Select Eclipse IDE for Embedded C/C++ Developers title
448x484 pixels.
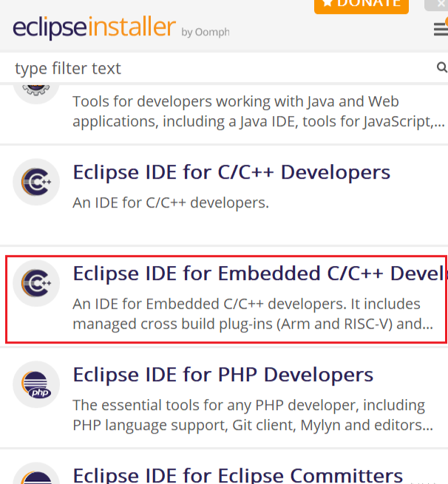(x=260, y=273)
